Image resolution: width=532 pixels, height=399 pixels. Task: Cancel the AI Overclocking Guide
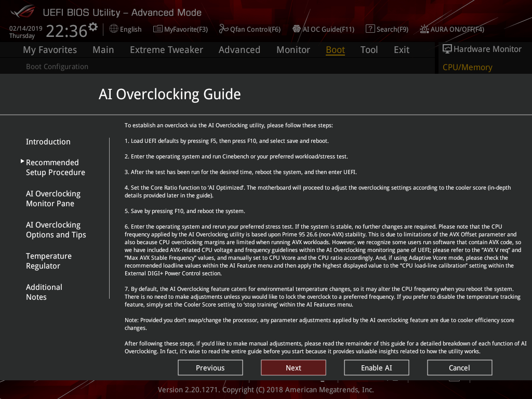pyautogui.click(x=460, y=367)
